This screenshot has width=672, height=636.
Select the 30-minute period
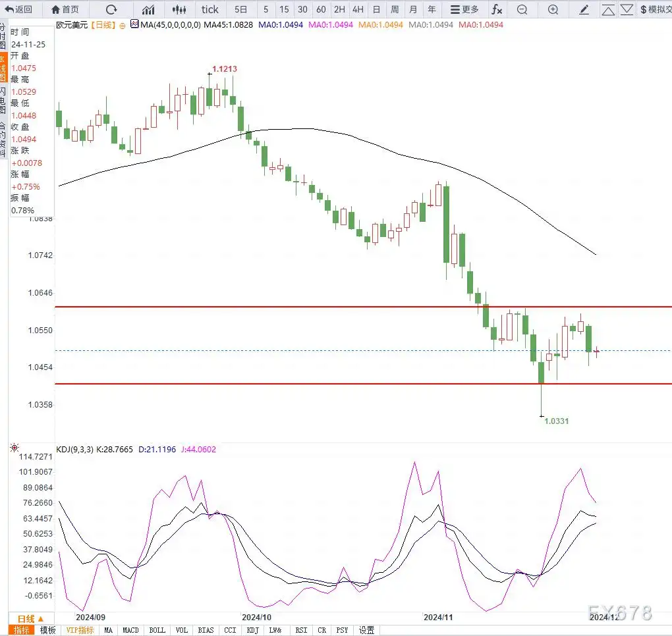[302, 9]
